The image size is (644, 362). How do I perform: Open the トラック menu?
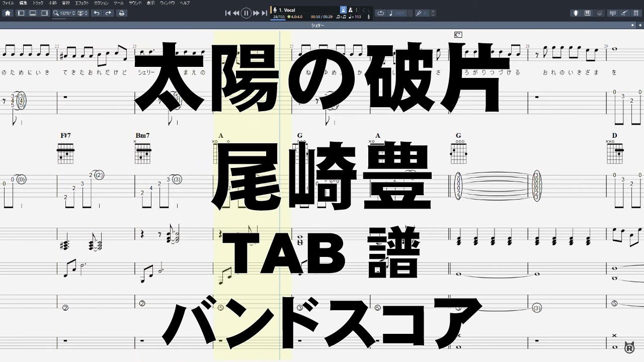click(38, 3)
